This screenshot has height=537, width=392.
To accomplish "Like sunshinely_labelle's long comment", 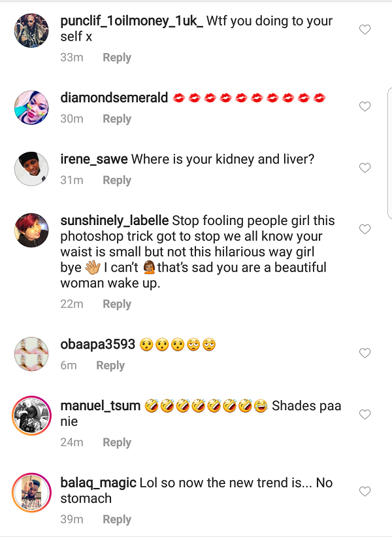I will [365, 229].
